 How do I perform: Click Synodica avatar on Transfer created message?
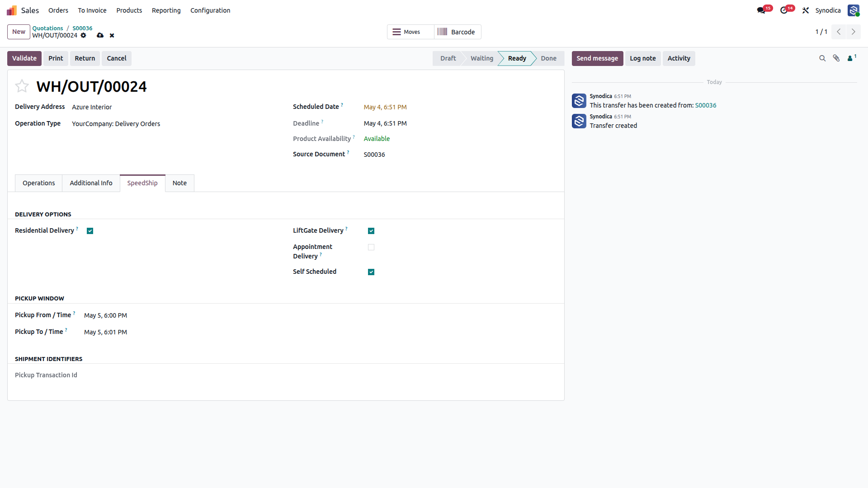pyautogui.click(x=579, y=121)
